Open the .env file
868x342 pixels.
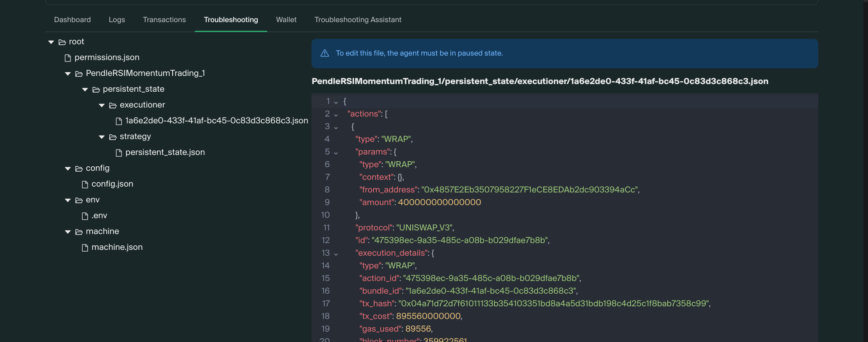coord(99,216)
